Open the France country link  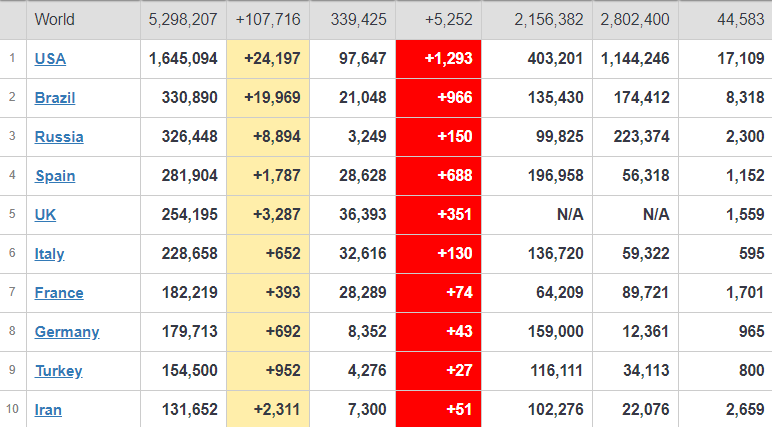pos(59,293)
